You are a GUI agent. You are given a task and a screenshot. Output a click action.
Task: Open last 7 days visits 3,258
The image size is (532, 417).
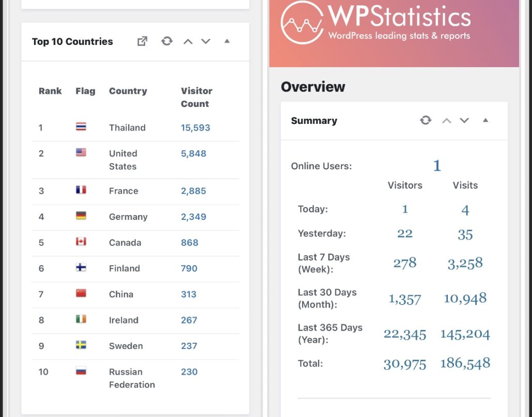coord(465,263)
